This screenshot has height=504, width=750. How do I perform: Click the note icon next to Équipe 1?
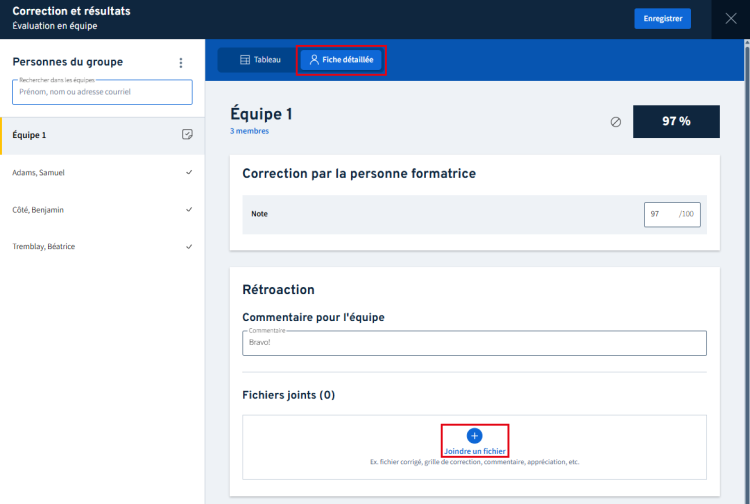click(188, 134)
